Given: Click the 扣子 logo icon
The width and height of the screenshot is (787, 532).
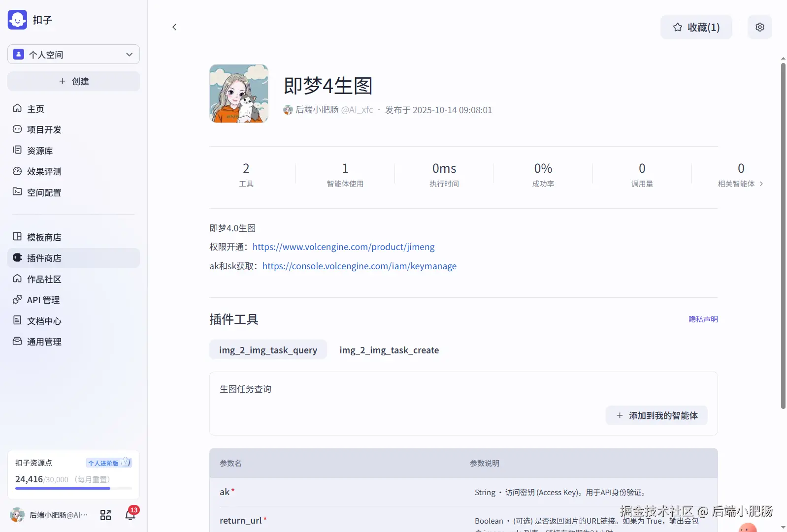Looking at the screenshot, I should pyautogui.click(x=17, y=20).
